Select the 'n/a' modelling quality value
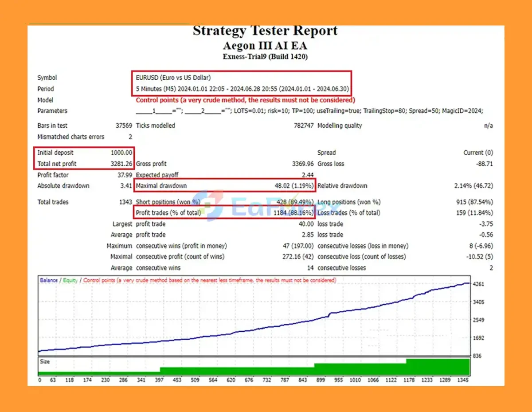 pyautogui.click(x=489, y=126)
